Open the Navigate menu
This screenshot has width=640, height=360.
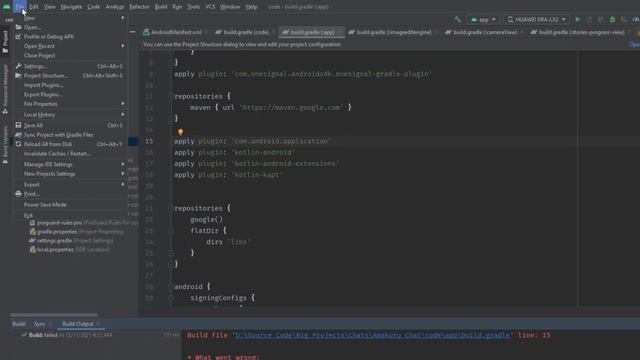click(71, 7)
